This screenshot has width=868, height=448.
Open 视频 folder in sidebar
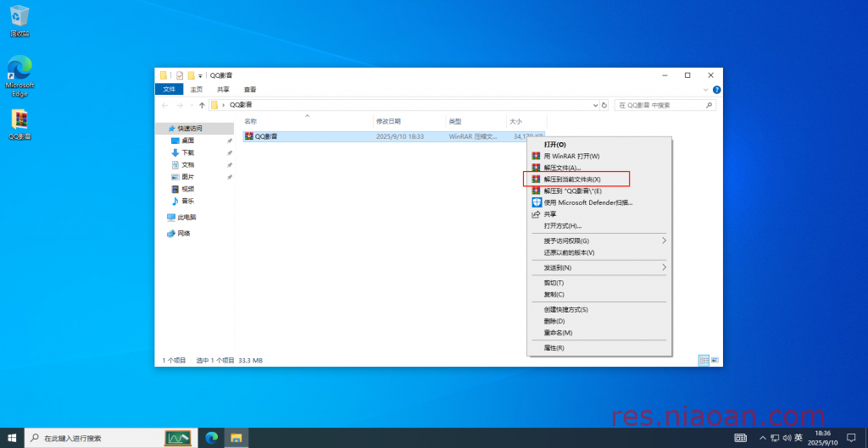188,189
